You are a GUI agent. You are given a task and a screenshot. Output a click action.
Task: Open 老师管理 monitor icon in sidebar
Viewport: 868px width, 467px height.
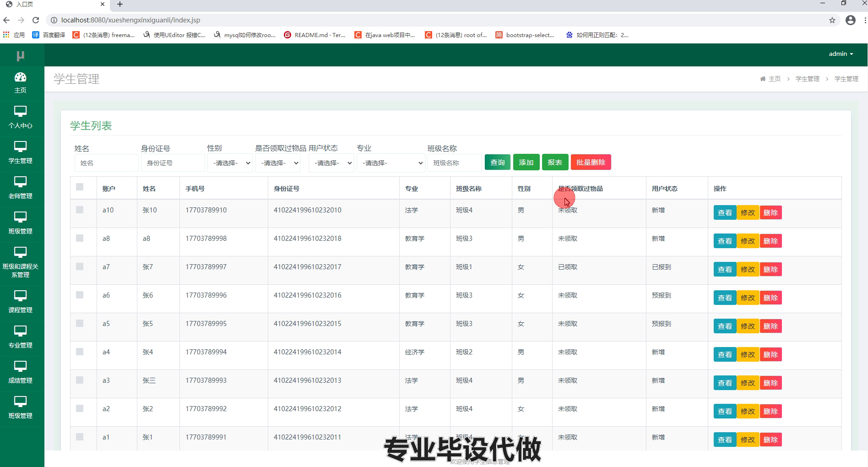tap(21, 182)
